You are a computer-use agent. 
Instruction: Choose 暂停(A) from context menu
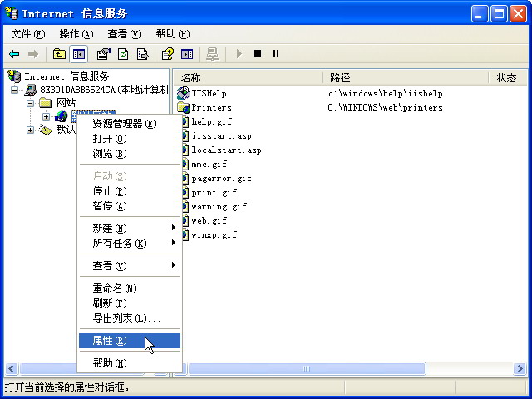coord(130,206)
